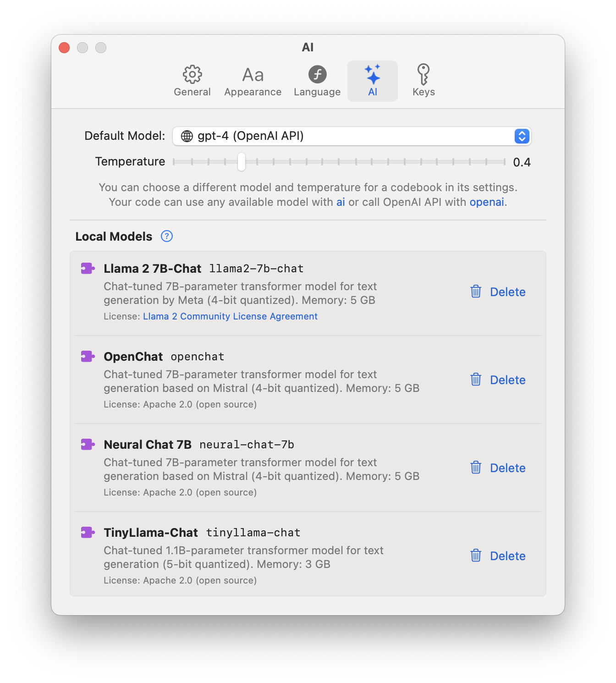The image size is (616, 683).
Task: Click the trash icon for Llama 2 7B-Chat
Action: coord(476,292)
